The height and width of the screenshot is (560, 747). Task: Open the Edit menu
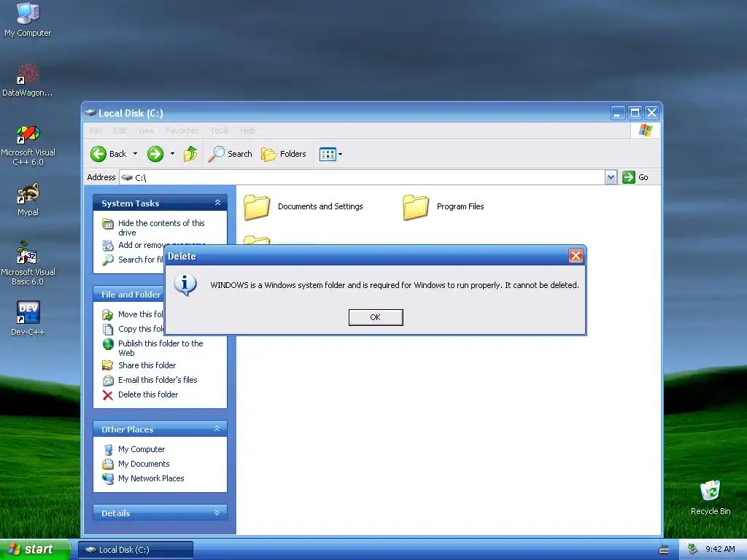click(x=120, y=131)
